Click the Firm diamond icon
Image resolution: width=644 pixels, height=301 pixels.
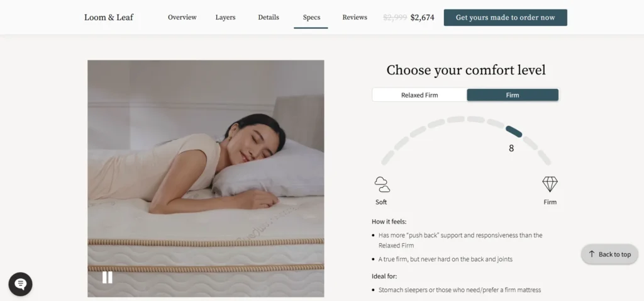click(x=550, y=185)
